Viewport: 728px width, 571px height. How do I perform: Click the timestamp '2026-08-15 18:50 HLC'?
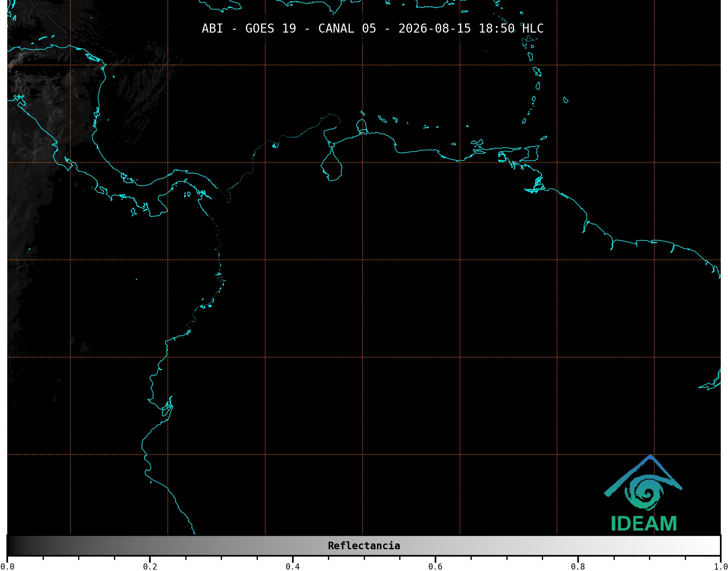tap(471, 28)
